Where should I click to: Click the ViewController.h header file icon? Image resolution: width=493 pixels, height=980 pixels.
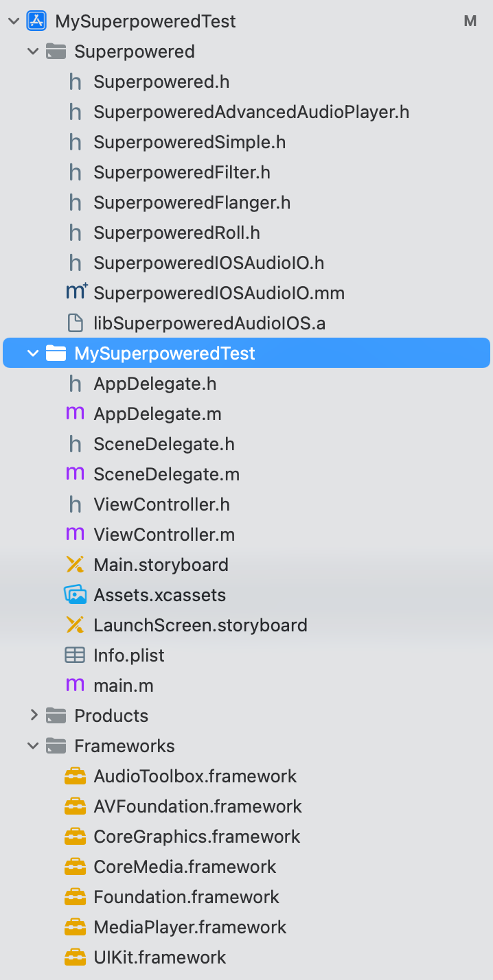coord(75,504)
